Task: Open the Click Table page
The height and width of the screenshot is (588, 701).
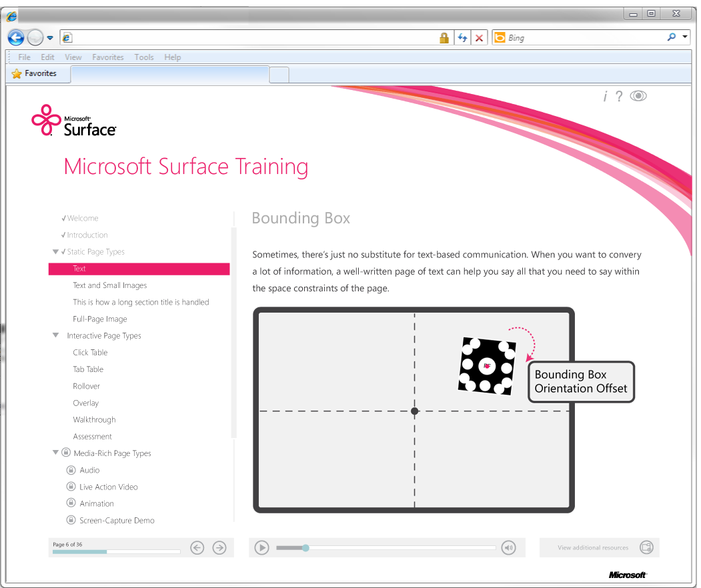Action: tap(90, 353)
